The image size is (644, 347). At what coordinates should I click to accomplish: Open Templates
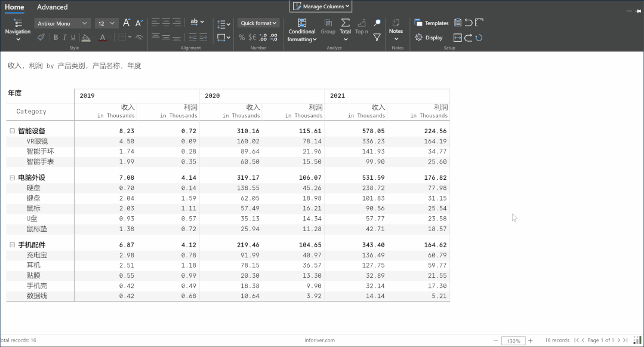coord(432,23)
